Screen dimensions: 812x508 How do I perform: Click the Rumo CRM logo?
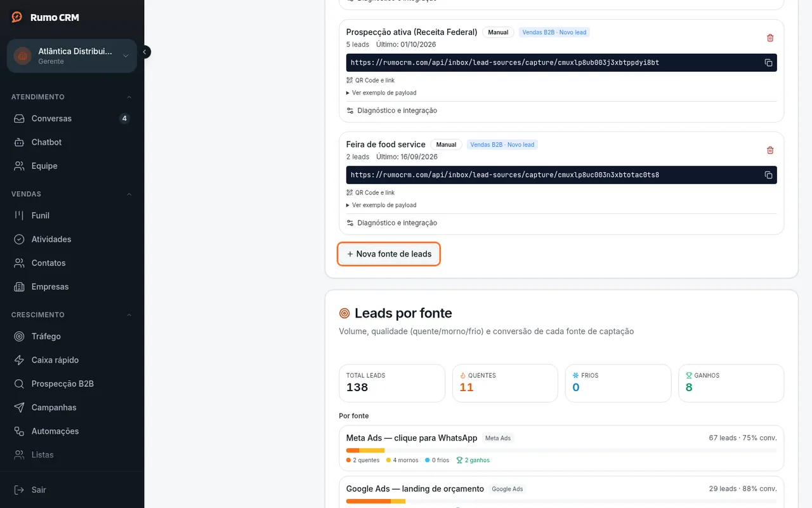coord(45,17)
